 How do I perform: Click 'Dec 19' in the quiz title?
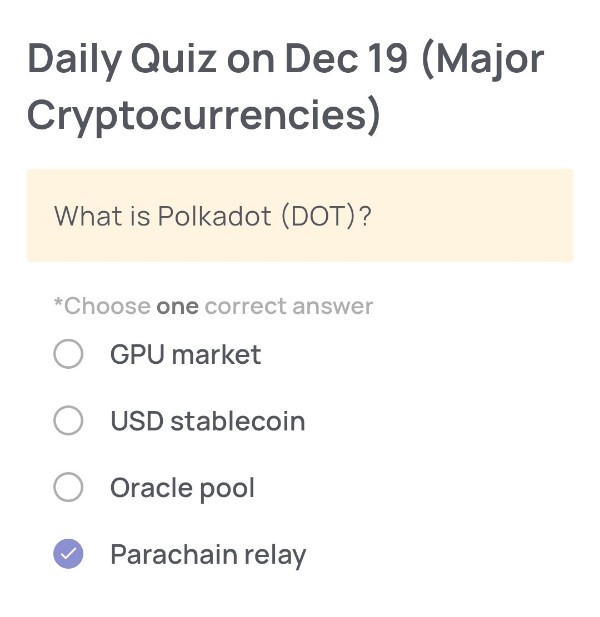[x=346, y=59]
